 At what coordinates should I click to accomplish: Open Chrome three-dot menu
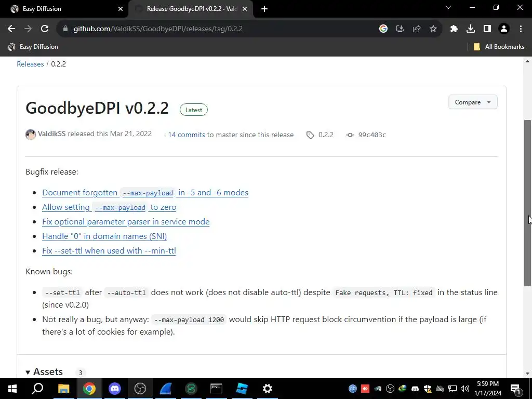tap(521, 29)
